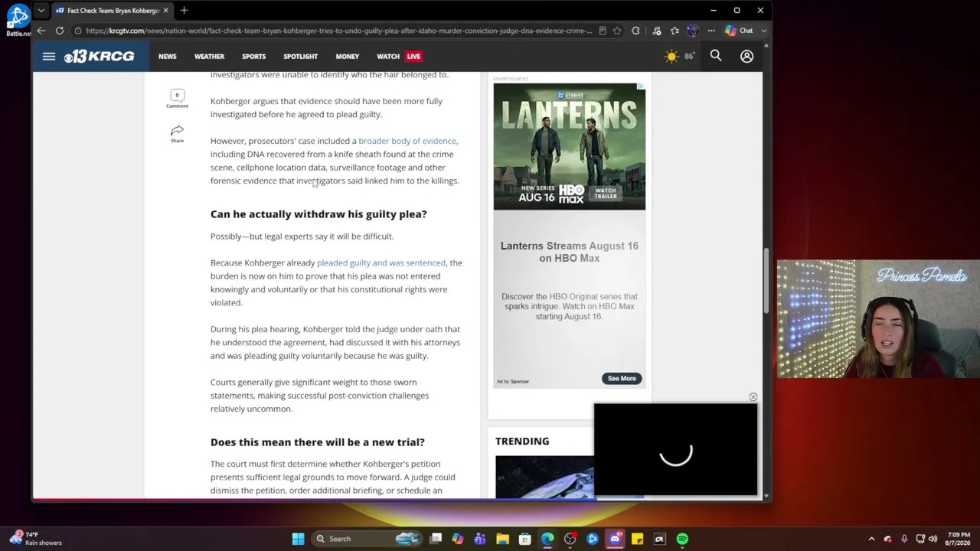Open File Explorer from the taskbar
Image resolution: width=980 pixels, height=551 pixels.
pos(502,539)
